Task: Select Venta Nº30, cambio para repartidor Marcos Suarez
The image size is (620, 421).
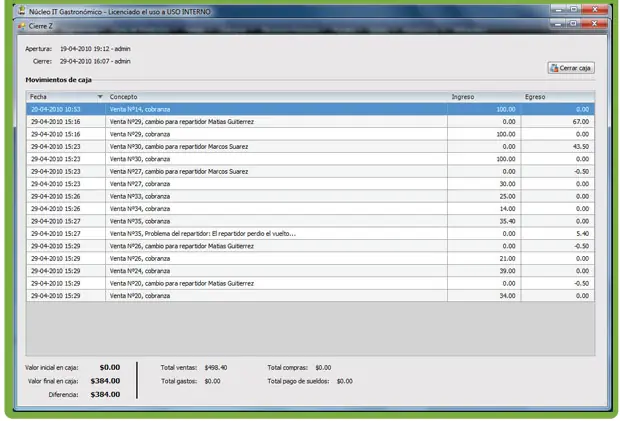Action: tap(310, 147)
